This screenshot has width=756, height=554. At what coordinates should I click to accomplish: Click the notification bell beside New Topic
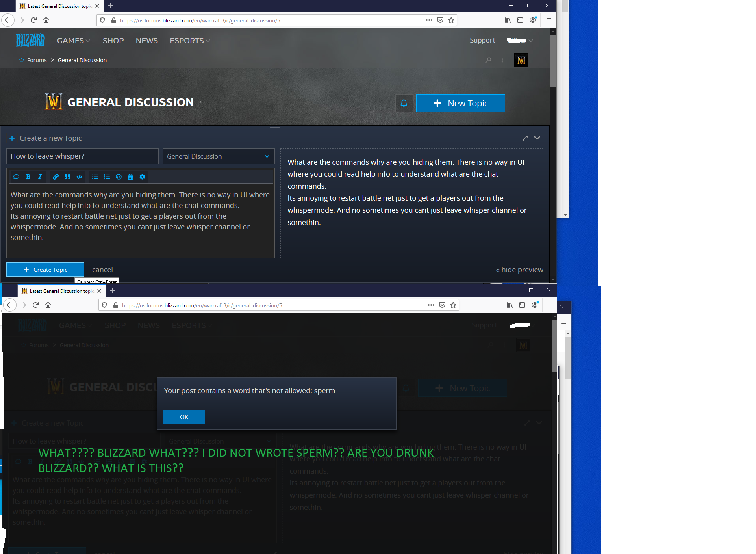[x=404, y=103]
